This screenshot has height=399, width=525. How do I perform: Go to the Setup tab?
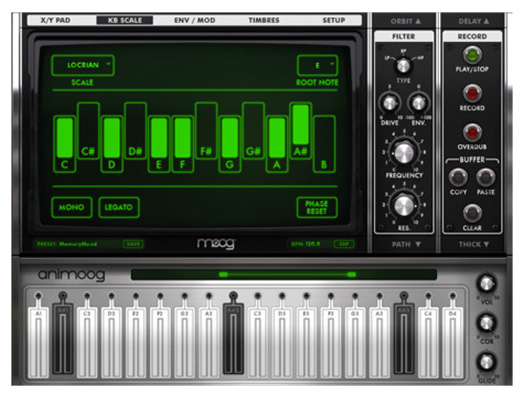[333, 20]
